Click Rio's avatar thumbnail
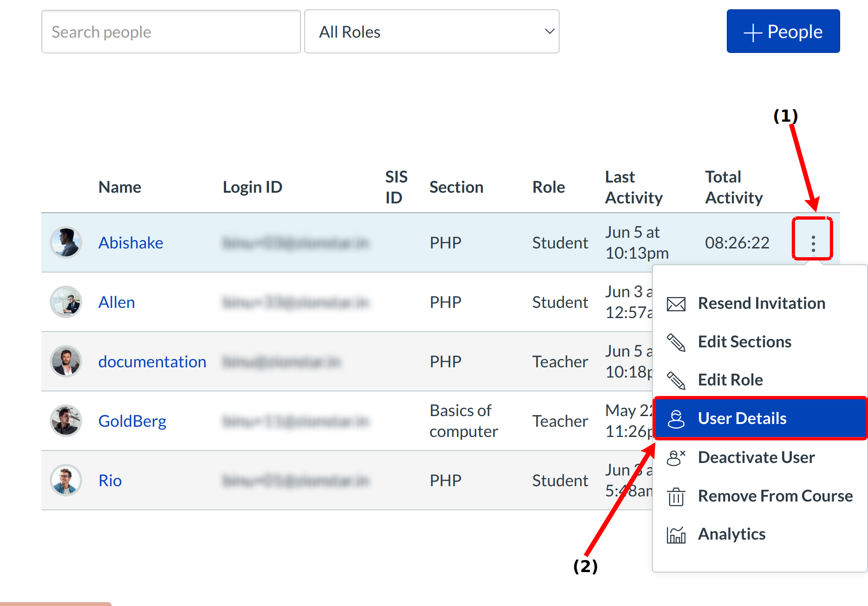Image resolution: width=868 pixels, height=606 pixels. click(66, 480)
